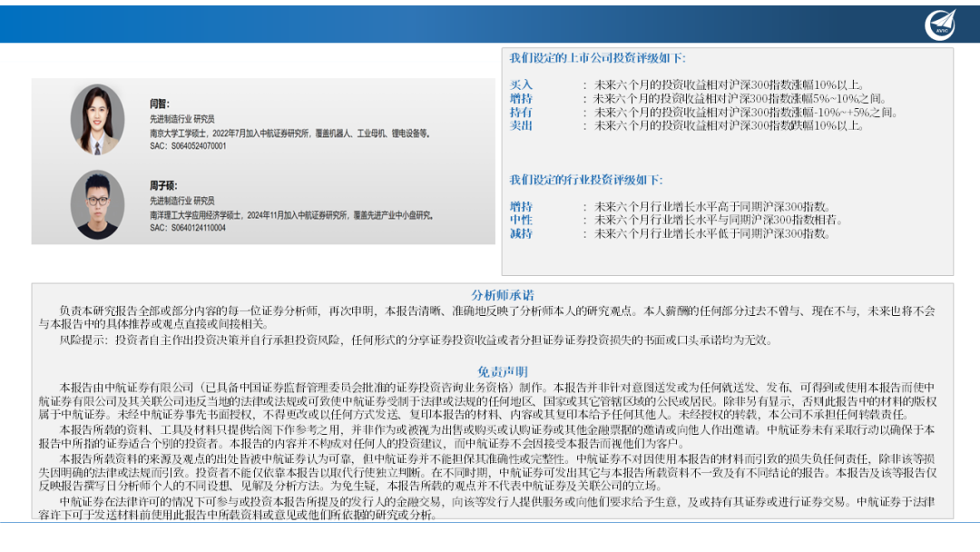This screenshot has height=552, width=980.
Task: Click 增持 label in company ratings list
Action: (x=521, y=99)
